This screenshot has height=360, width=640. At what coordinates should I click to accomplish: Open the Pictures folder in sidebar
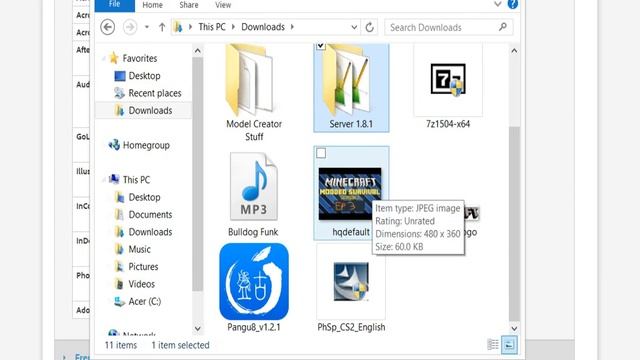point(143,267)
